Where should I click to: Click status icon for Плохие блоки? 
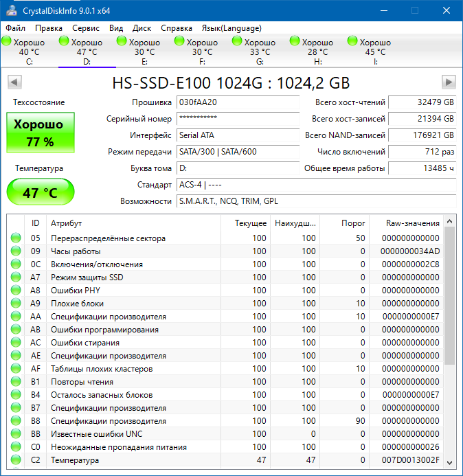pos(16,304)
